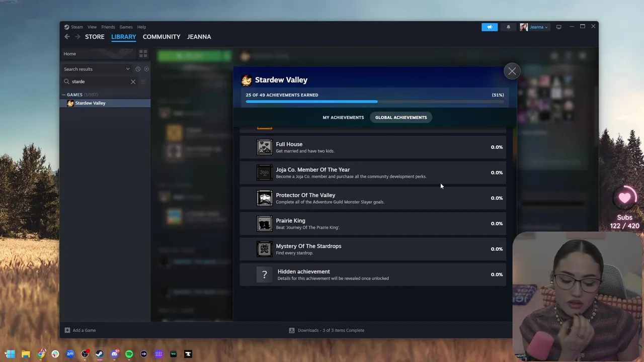
Task: Click 'Mystery Of The Stardrops' title
Action: click(x=308, y=246)
